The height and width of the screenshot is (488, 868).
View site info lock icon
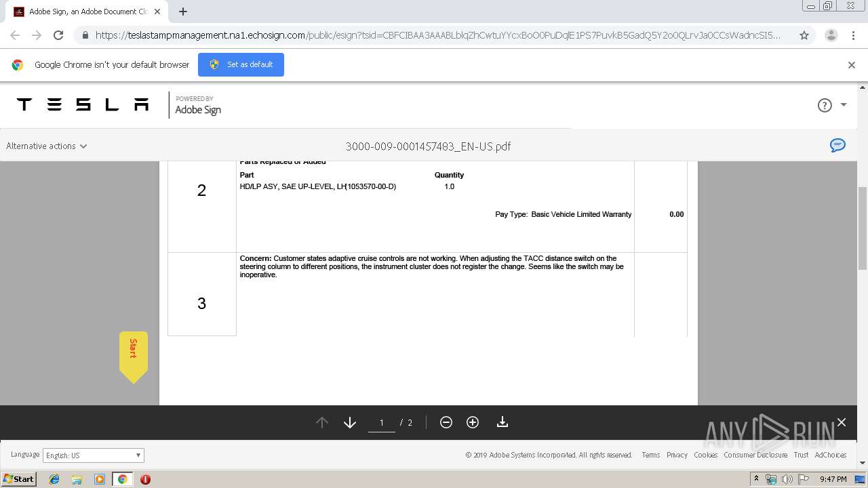[84, 35]
